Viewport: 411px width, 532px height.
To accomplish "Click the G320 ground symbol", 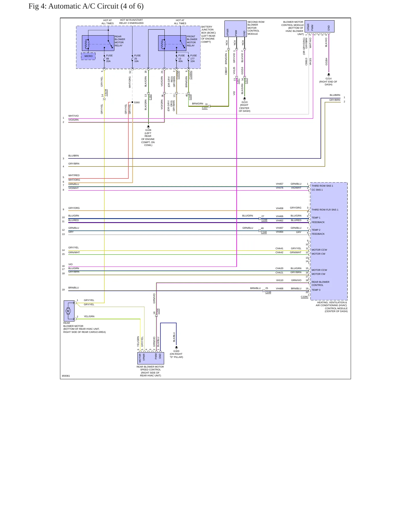I will pos(176,347).
